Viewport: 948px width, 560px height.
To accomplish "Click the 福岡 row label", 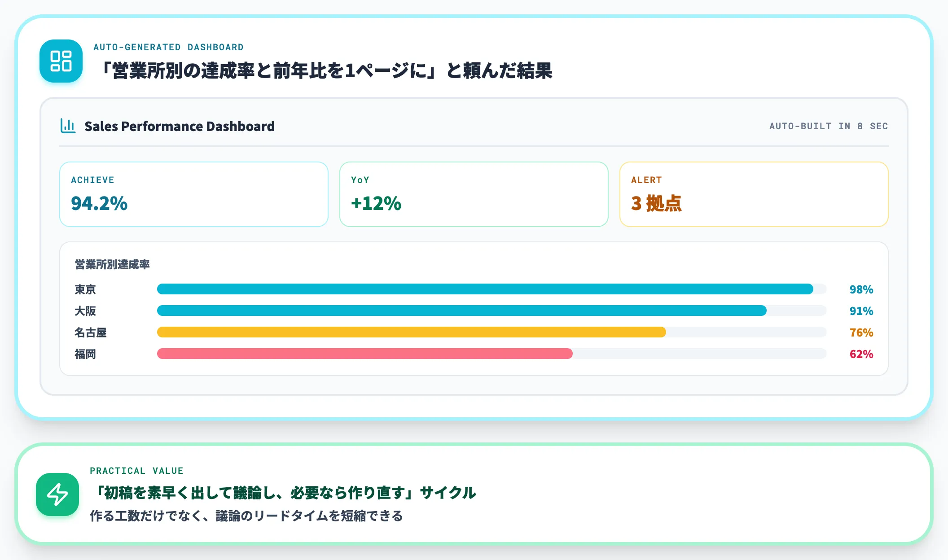I will point(85,354).
